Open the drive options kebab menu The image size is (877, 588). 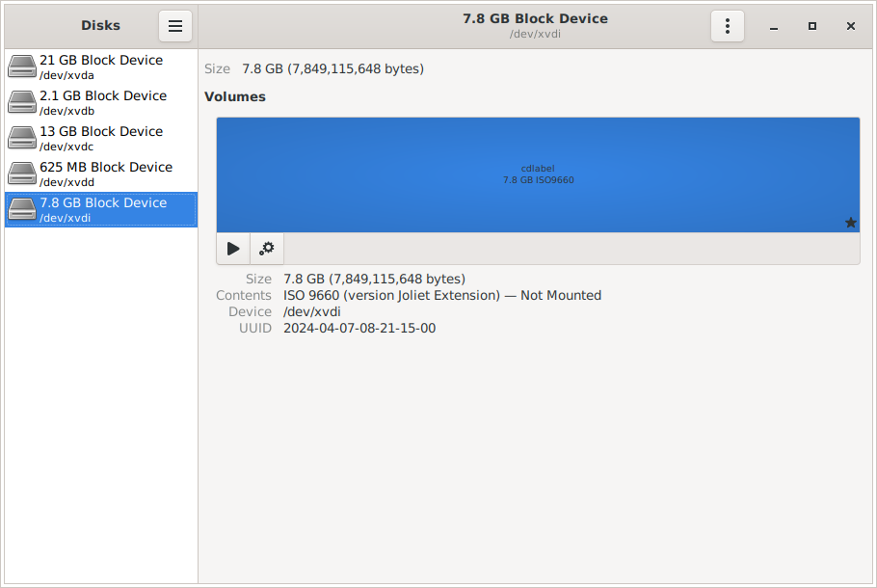pos(728,26)
